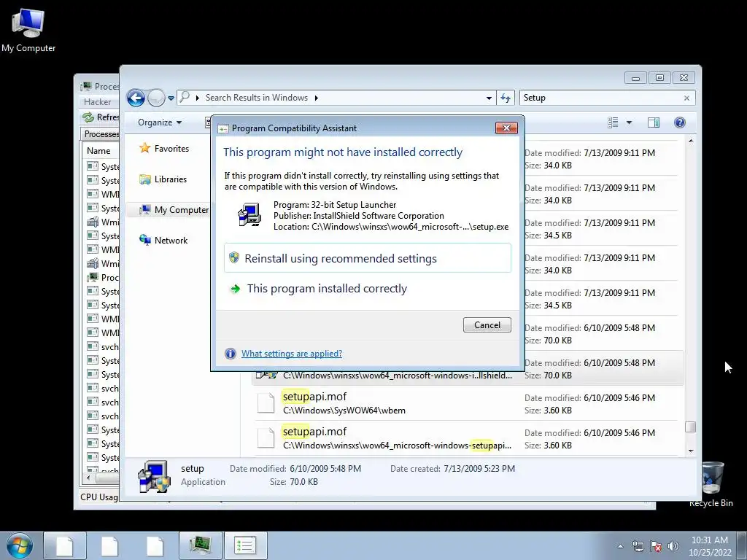Expand the address bar history dropdown
Screen dimensions: 747x560
(489, 98)
